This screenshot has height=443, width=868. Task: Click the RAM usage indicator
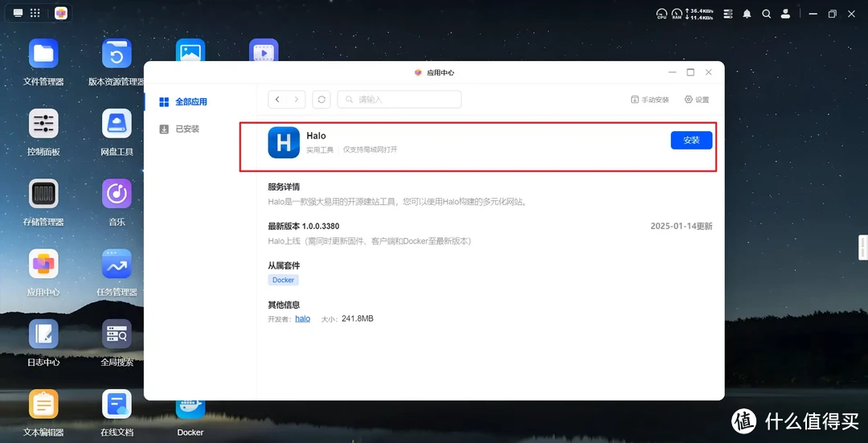coord(677,14)
